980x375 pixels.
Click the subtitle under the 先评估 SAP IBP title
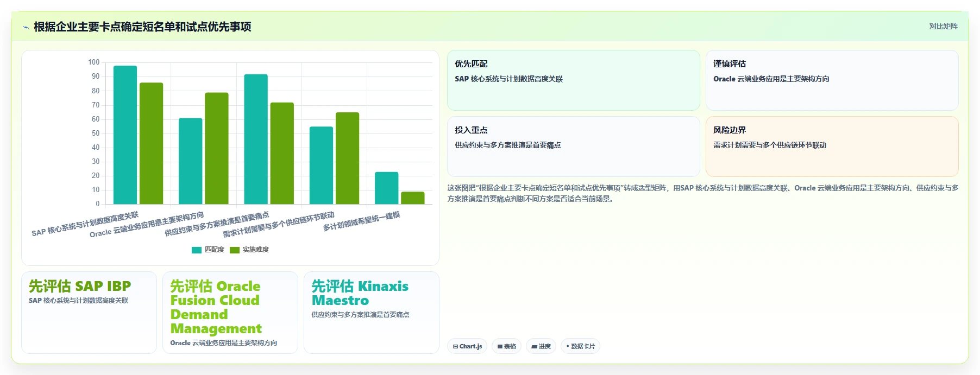[x=79, y=301]
